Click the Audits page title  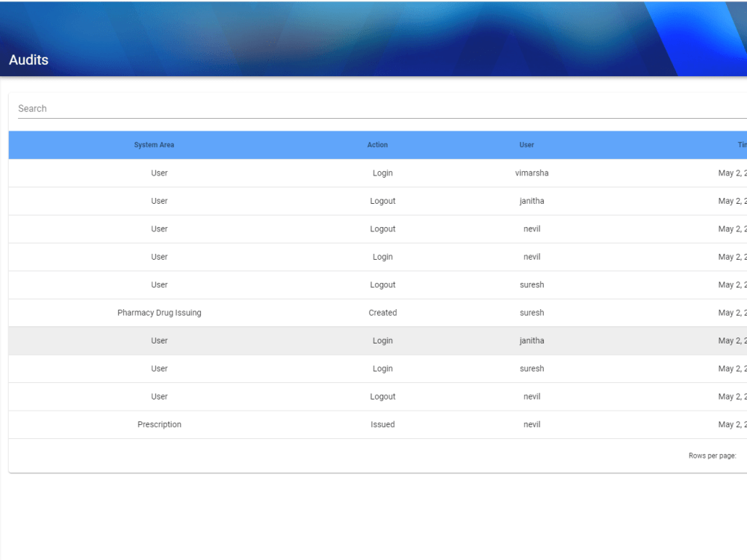pyautogui.click(x=28, y=60)
